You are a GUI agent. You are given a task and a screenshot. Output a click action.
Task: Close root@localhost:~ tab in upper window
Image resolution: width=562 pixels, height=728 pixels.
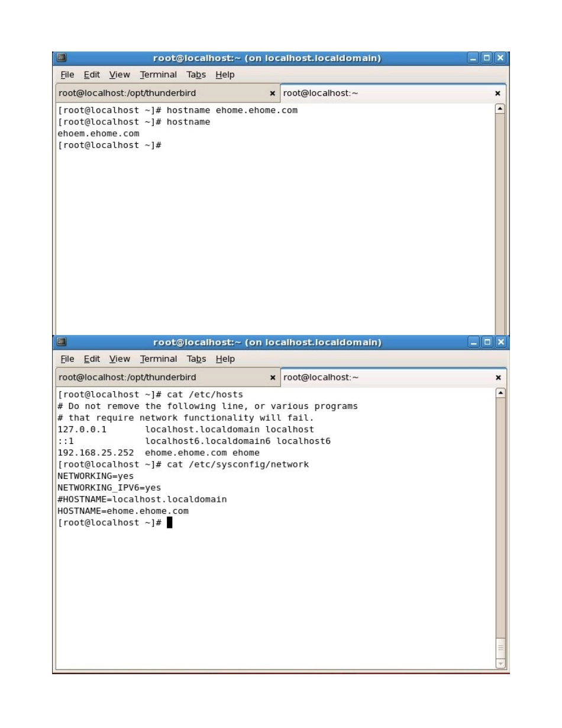(498, 94)
